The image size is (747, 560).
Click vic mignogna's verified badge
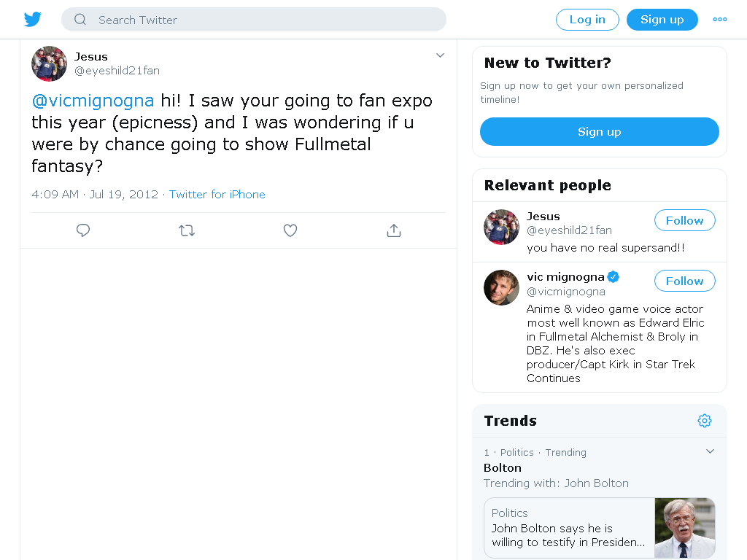[x=613, y=276]
